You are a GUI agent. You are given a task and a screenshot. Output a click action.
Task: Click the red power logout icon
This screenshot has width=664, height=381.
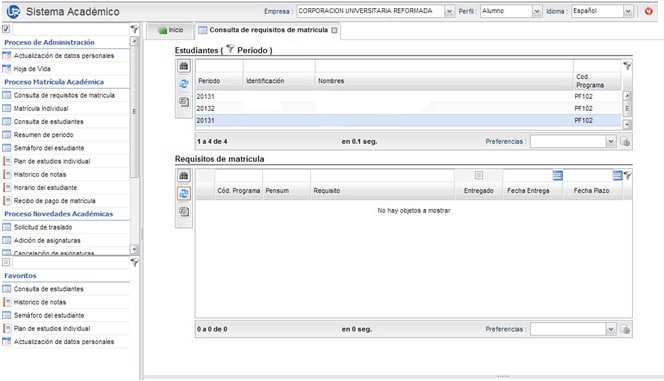[x=648, y=11]
